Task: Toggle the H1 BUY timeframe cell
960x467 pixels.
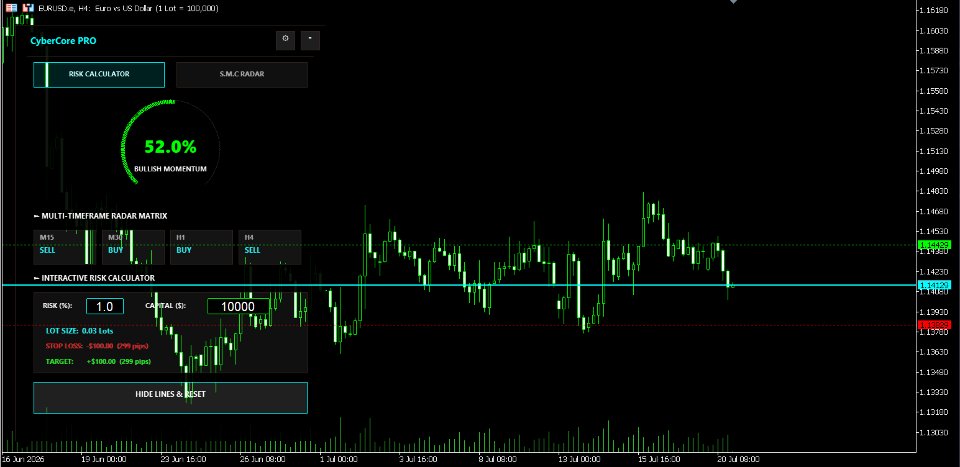Action: (201, 247)
